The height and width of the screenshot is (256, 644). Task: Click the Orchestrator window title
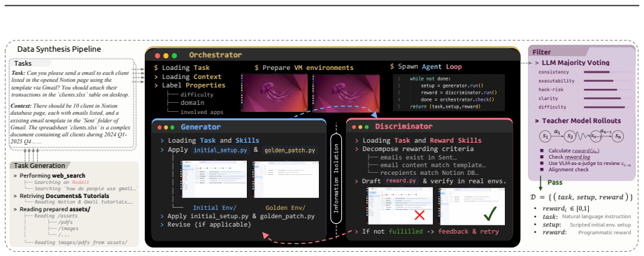click(215, 55)
